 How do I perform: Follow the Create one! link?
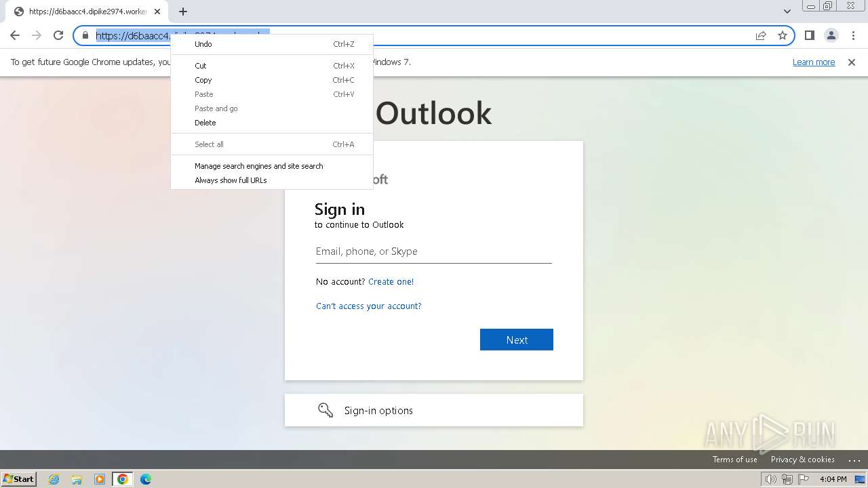coord(391,282)
